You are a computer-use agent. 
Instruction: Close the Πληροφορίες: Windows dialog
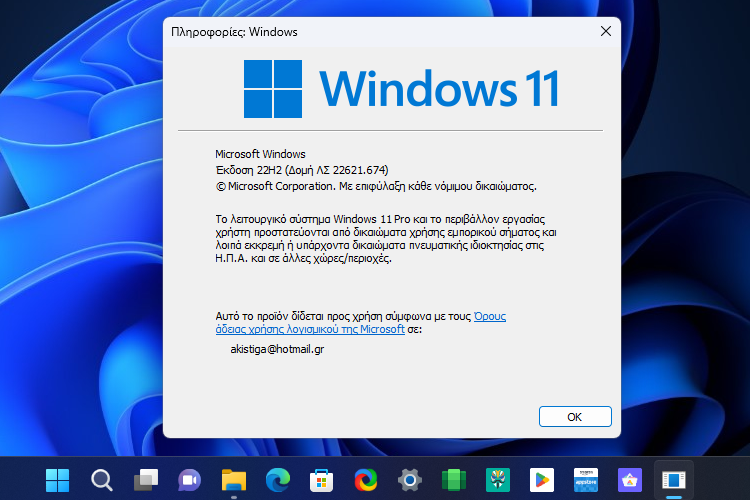(x=606, y=32)
